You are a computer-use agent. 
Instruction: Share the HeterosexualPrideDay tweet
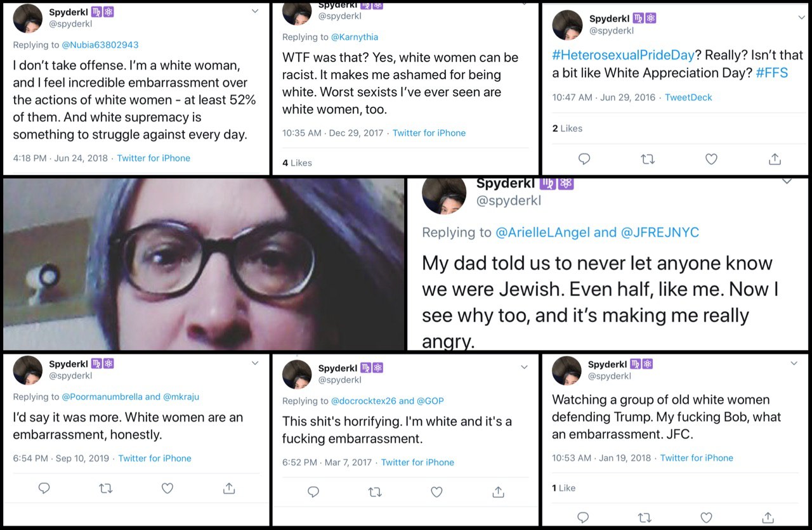tap(775, 159)
